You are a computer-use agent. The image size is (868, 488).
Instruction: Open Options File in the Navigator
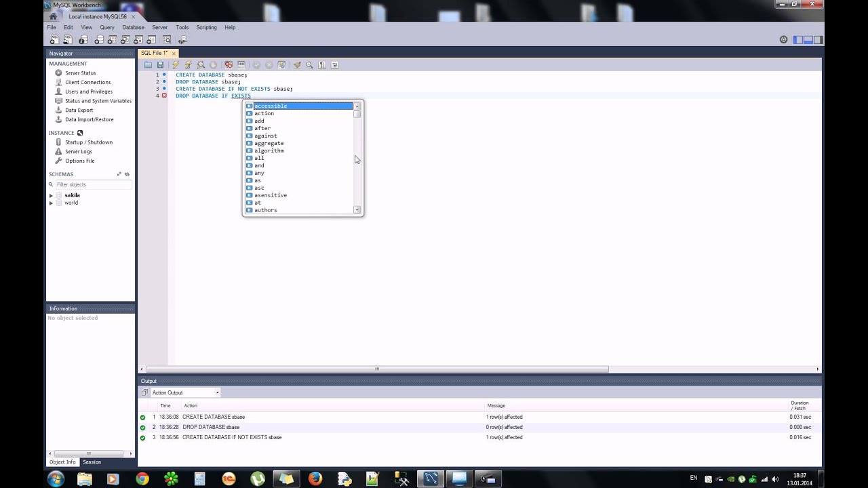tap(79, 161)
